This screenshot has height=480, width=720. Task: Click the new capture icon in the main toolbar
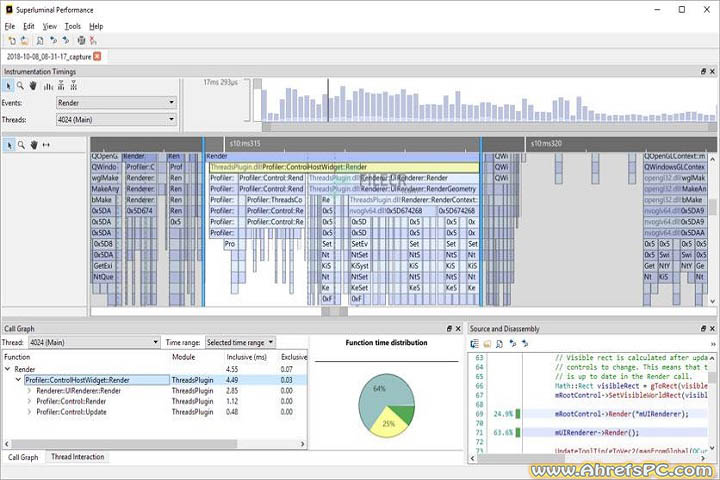(12, 41)
